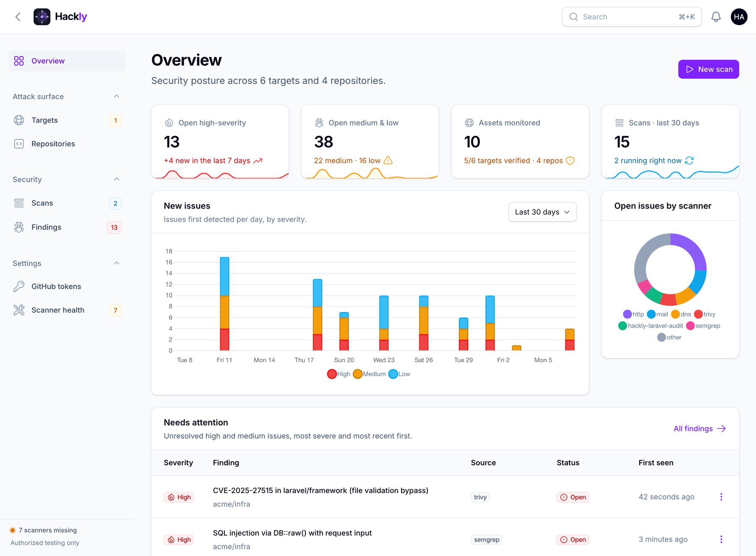Open the SQL injection via DB::raw() finding

292,533
